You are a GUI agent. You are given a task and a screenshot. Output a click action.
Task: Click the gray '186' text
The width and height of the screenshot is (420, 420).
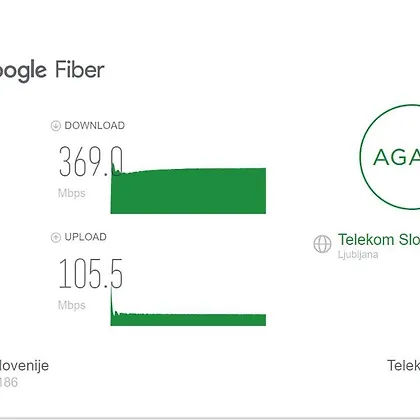click(x=9, y=382)
